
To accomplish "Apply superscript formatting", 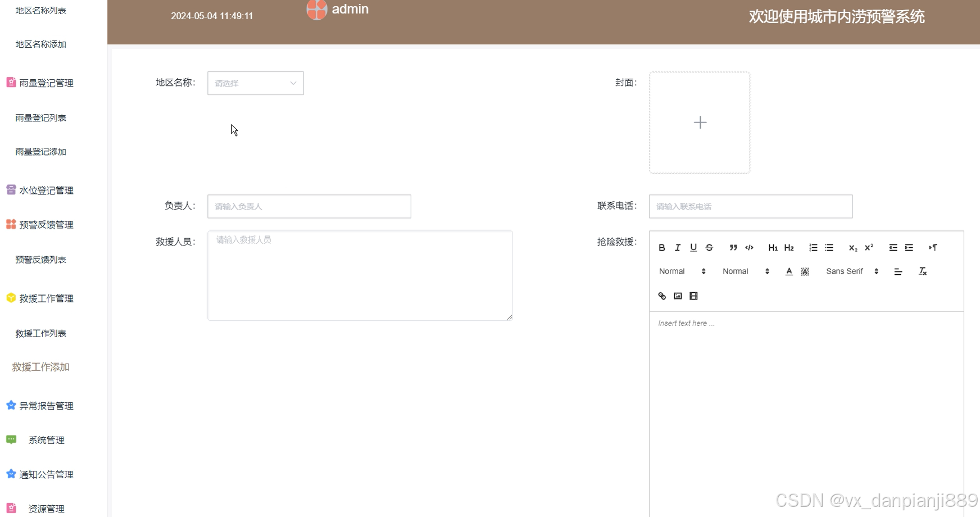I will [x=869, y=248].
